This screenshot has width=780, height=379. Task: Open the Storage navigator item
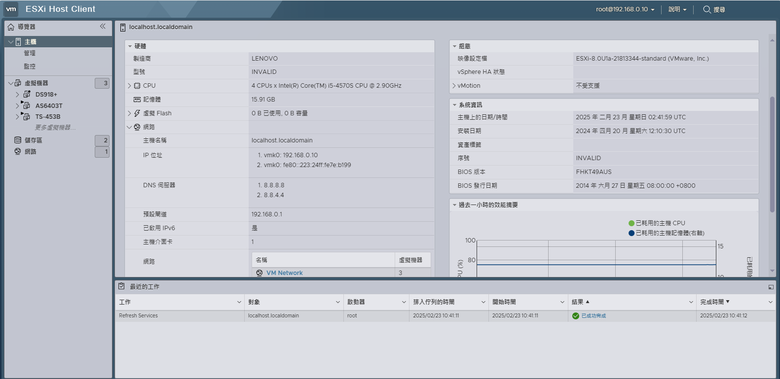(x=33, y=140)
